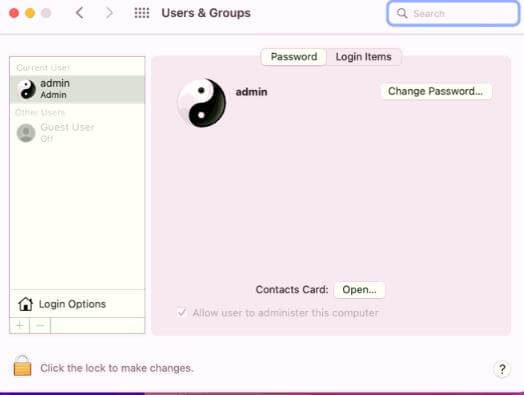Click the padlock to unlock changes
The width and height of the screenshot is (524, 395).
pyautogui.click(x=22, y=366)
